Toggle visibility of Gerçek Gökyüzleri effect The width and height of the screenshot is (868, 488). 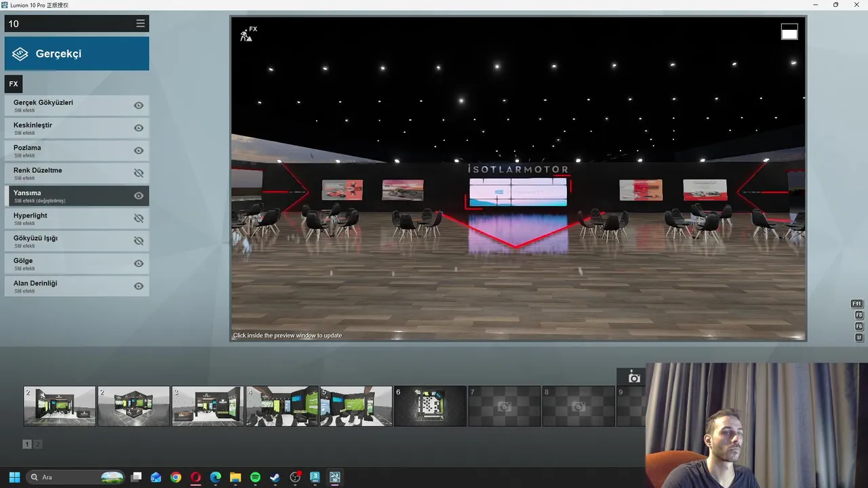coord(138,106)
